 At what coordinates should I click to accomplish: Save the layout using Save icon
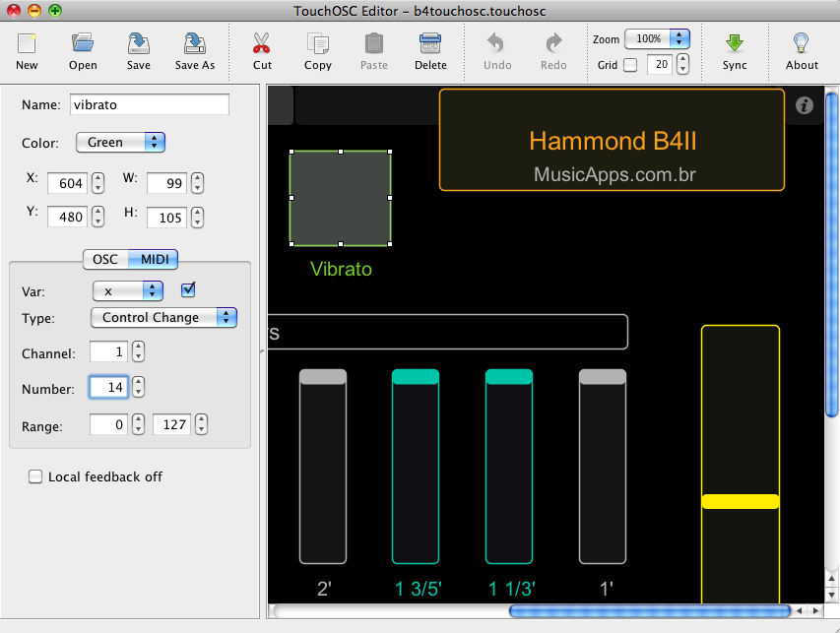click(138, 43)
